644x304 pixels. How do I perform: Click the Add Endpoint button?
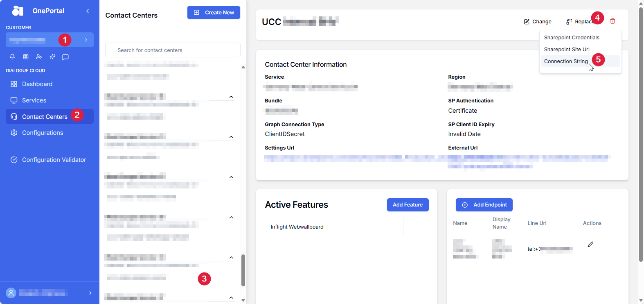[484, 205]
